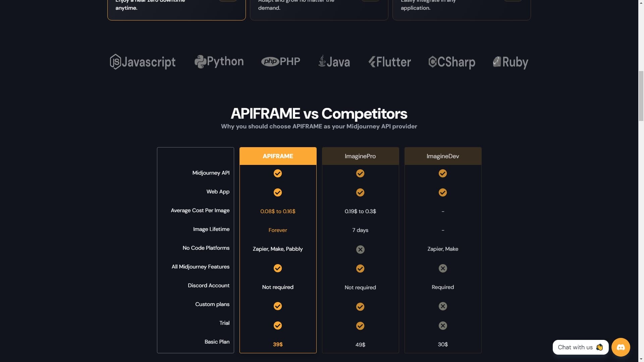Click the '0.08$ to 0.16$' price value
Screen dimensions: 644x362
(x=278, y=211)
